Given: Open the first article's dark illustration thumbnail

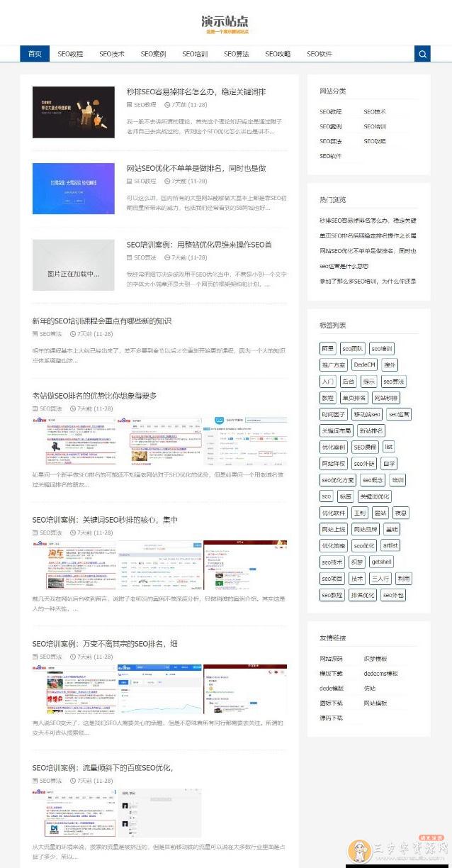Looking at the screenshot, I should click(x=74, y=112).
